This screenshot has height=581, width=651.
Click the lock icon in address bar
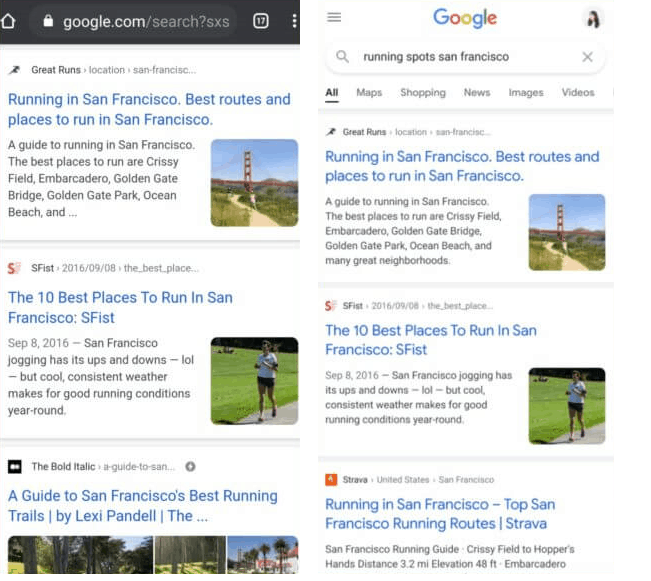48,21
